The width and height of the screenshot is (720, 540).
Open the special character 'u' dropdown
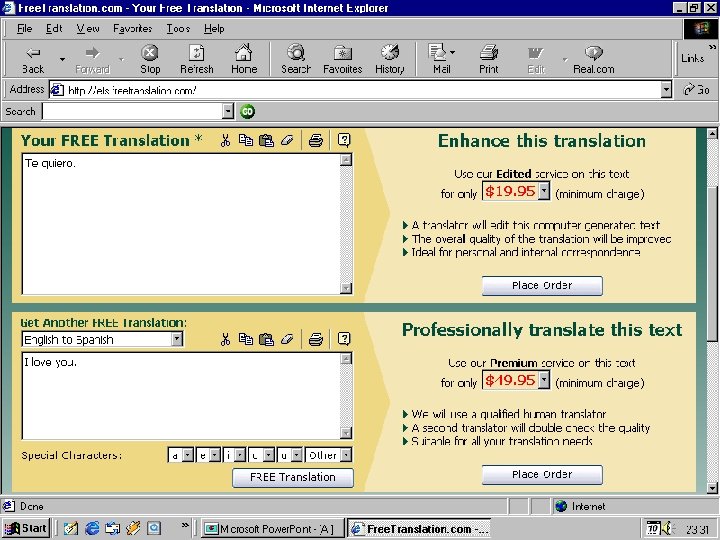coord(297,455)
